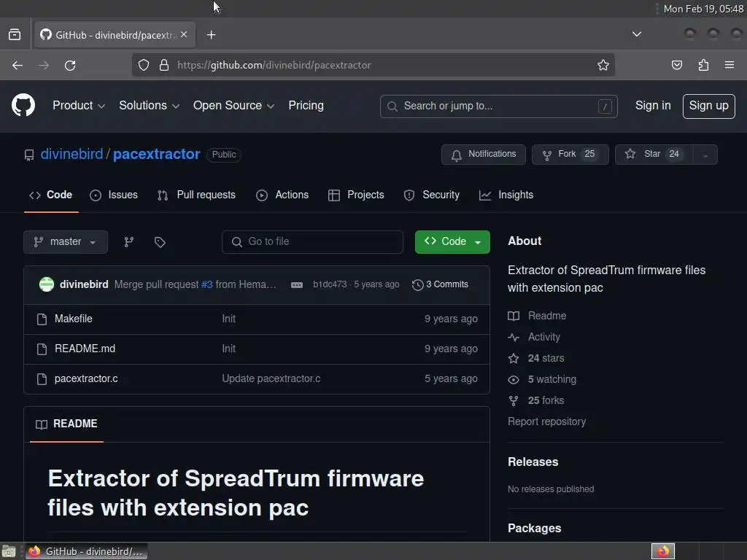This screenshot has width=747, height=560.
Task: Star the repository with Star button
Action: [654, 155]
